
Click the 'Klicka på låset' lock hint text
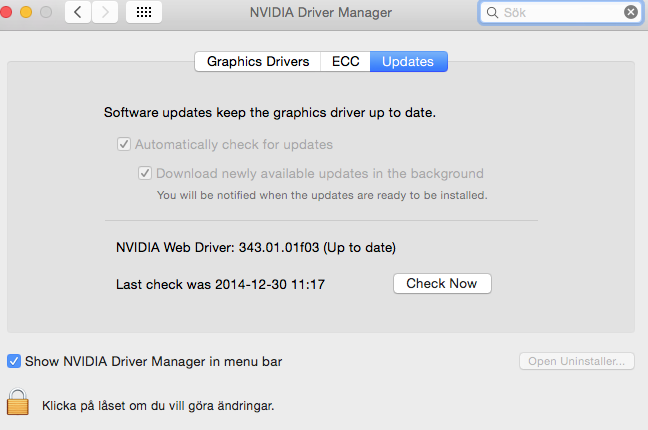point(158,406)
